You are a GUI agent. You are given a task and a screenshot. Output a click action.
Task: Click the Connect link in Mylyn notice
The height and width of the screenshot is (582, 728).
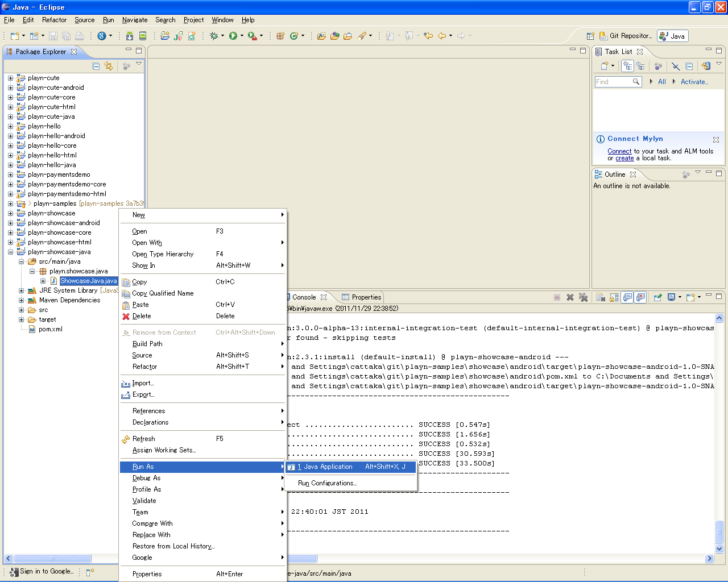(619, 152)
